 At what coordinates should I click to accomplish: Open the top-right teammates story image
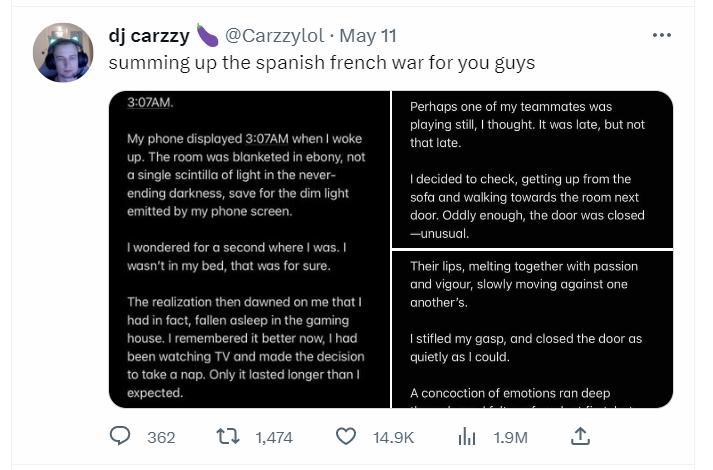tap(532, 169)
